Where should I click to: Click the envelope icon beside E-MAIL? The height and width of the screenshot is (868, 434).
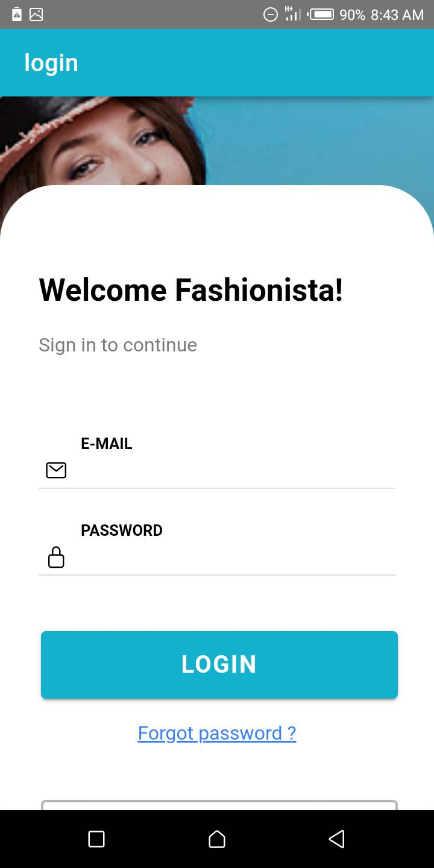(56, 470)
